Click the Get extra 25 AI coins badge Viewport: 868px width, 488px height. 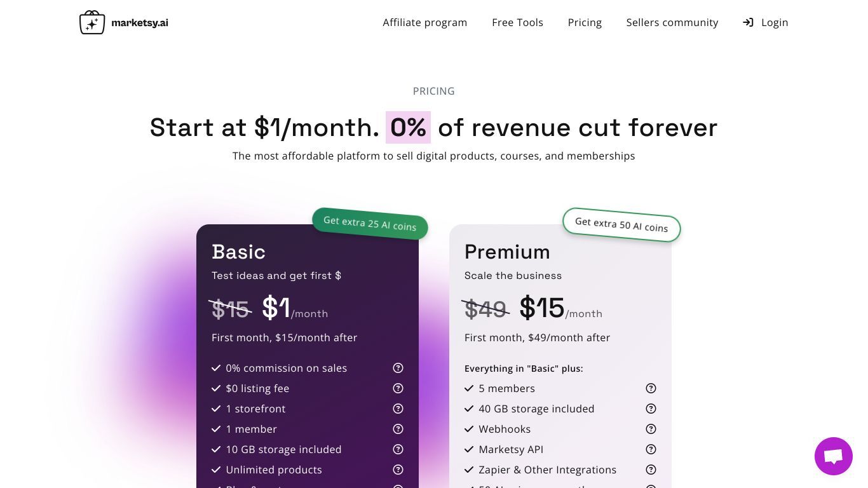tap(370, 224)
